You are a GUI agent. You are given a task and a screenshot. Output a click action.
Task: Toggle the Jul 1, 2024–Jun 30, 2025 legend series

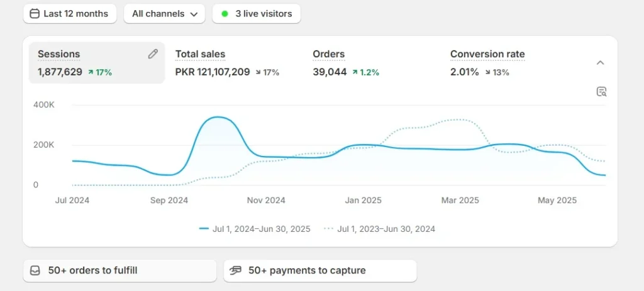click(255, 229)
